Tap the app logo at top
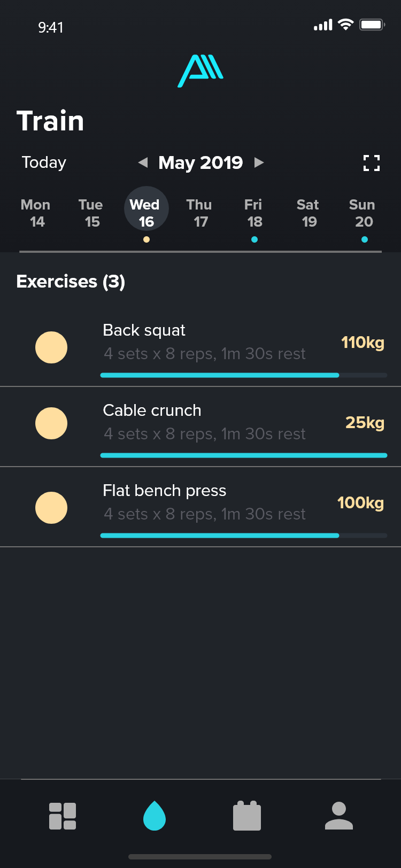401x868 pixels. click(200, 72)
